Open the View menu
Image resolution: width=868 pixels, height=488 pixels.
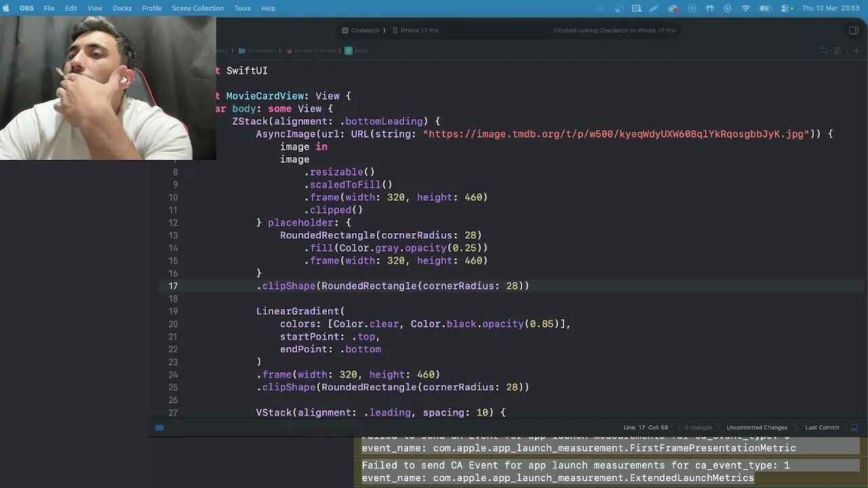(x=95, y=8)
